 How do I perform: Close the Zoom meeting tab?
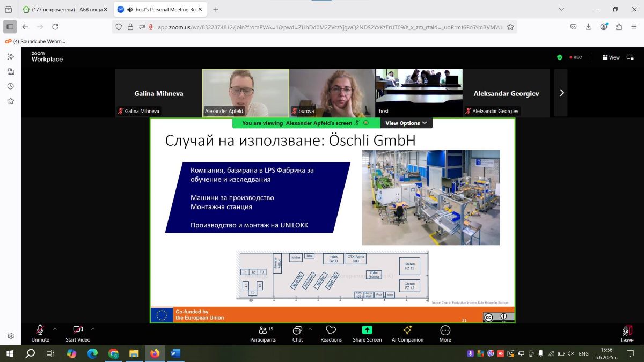(200, 9)
